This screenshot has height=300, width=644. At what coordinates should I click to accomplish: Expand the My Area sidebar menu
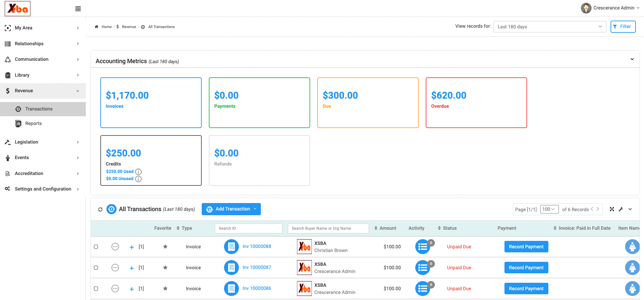(43, 28)
